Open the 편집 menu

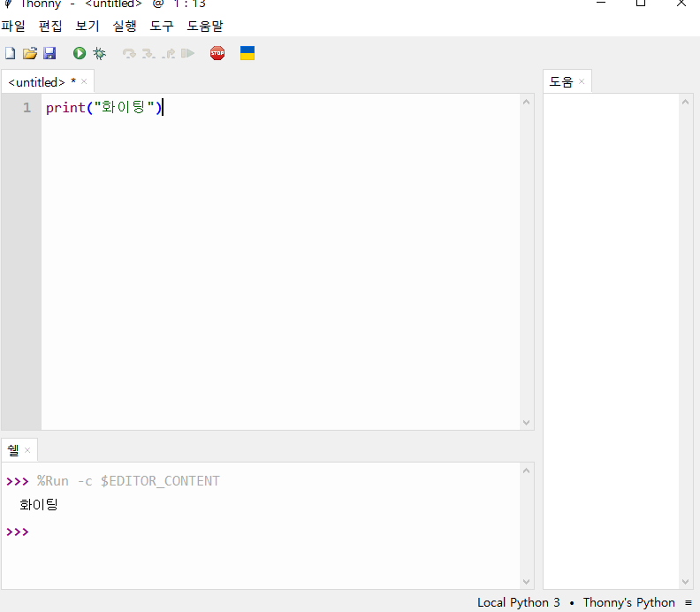[x=50, y=26]
